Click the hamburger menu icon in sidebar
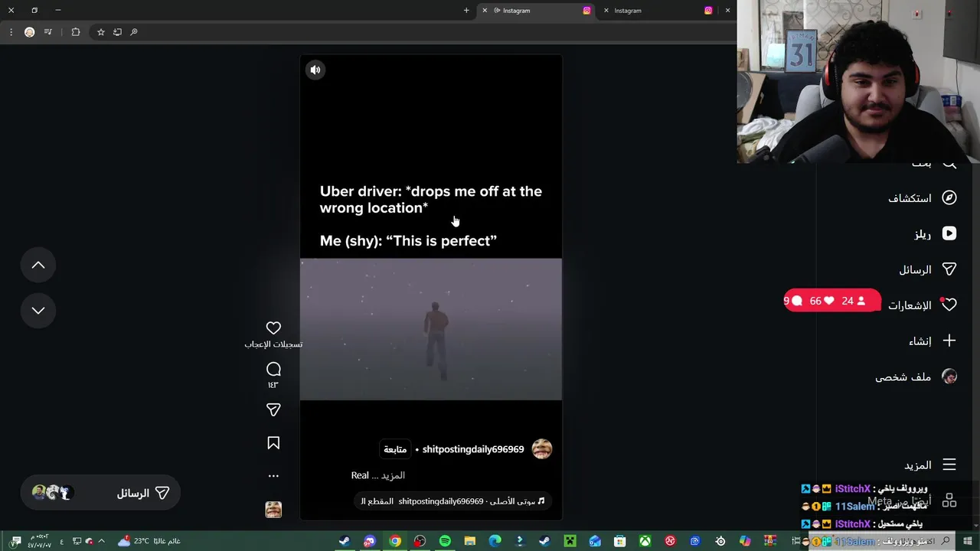980x551 pixels. click(x=949, y=465)
